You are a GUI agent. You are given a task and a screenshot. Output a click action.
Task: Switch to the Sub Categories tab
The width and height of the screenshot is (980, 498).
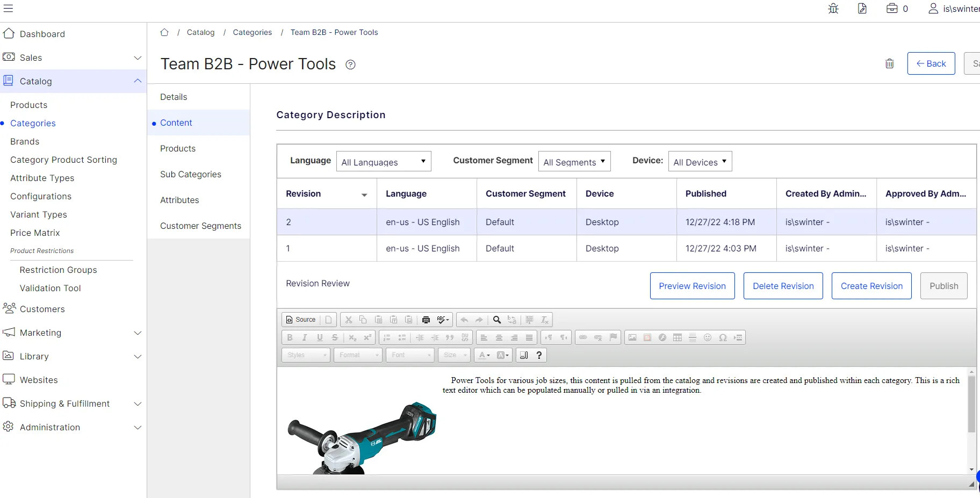[191, 174]
